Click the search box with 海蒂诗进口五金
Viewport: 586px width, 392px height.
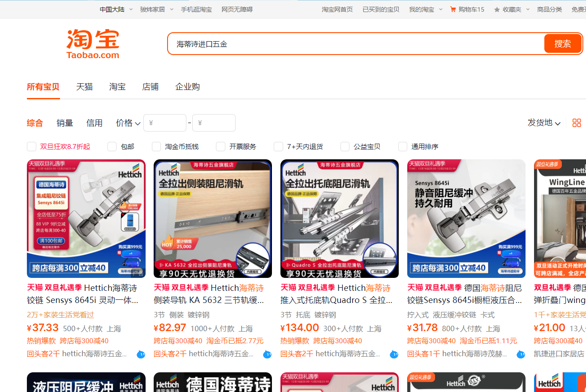pyautogui.click(x=356, y=44)
